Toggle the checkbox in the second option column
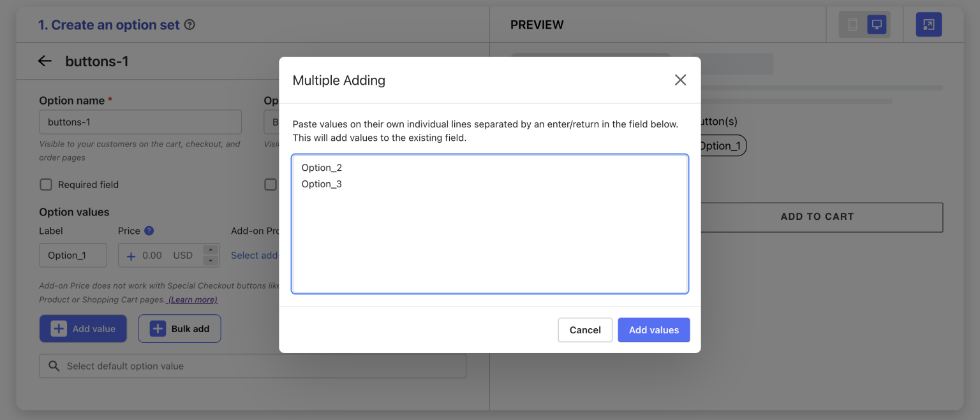The height and width of the screenshot is (420, 980). click(271, 184)
